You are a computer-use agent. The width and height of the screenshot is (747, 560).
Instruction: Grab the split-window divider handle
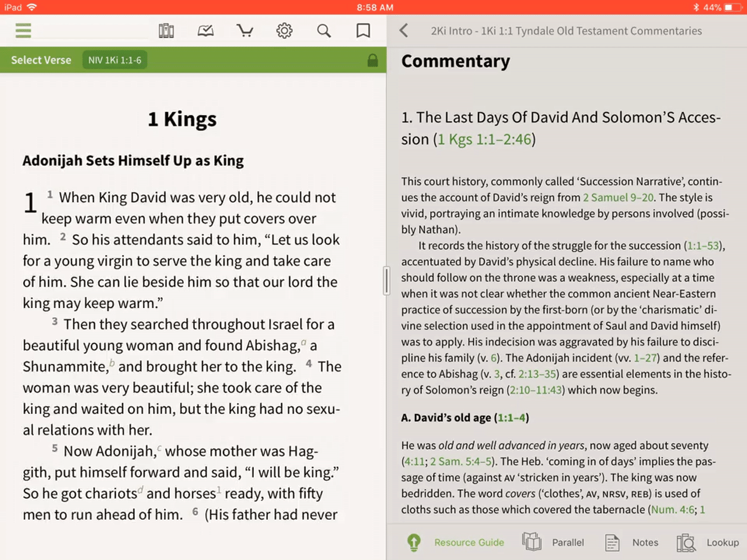pos(386,281)
